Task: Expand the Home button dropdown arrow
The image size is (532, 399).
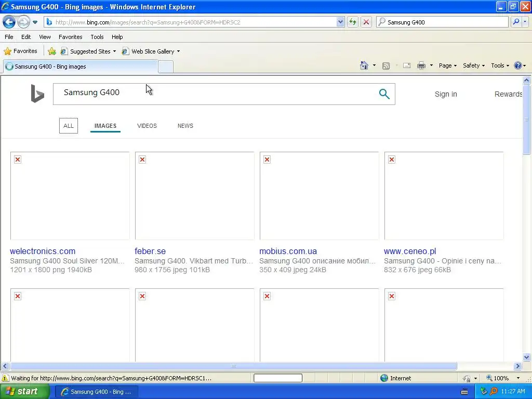Action: point(374,65)
